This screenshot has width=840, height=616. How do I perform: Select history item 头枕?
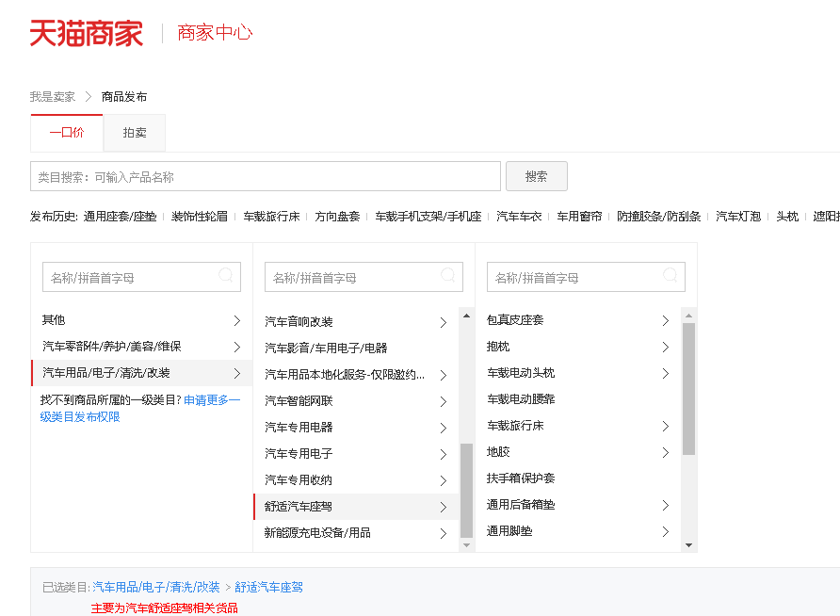[787, 217]
